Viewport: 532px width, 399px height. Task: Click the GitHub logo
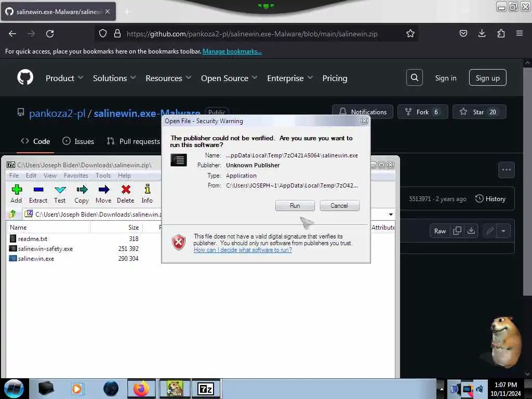tap(25, 78)
